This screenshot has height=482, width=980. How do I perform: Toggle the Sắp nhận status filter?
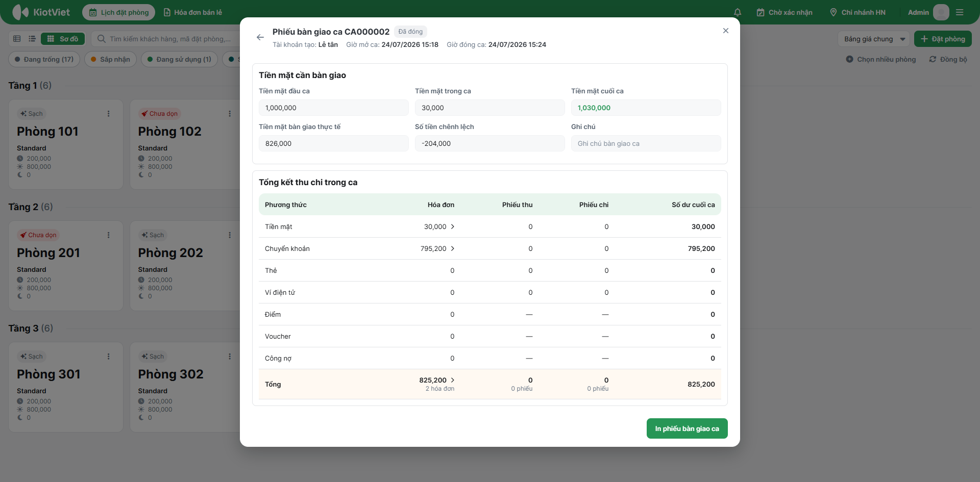tap(110, 59)
